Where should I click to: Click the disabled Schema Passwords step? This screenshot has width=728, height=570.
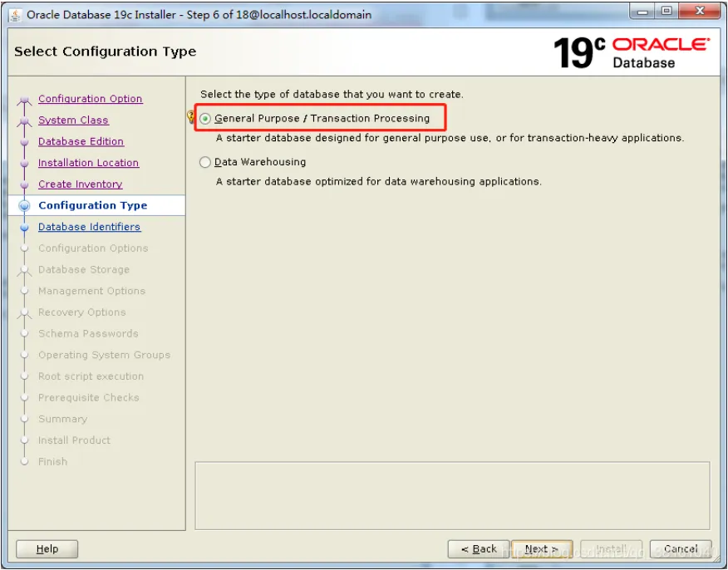[x=88, y=333]
